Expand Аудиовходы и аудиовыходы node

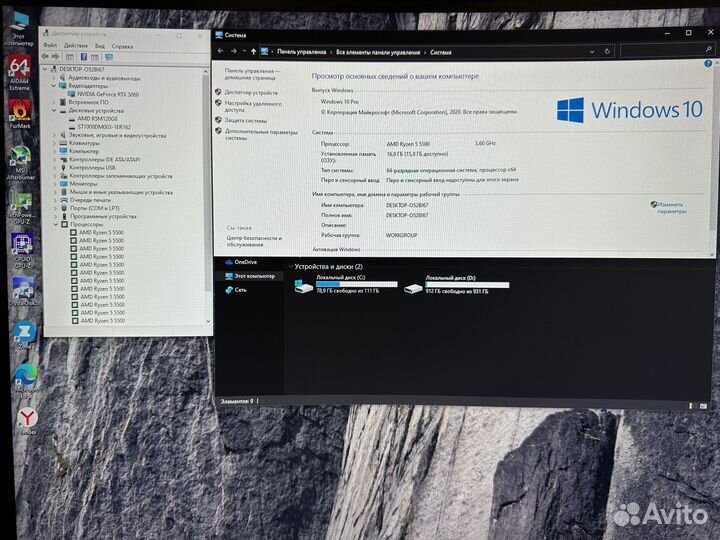(54, 78)
